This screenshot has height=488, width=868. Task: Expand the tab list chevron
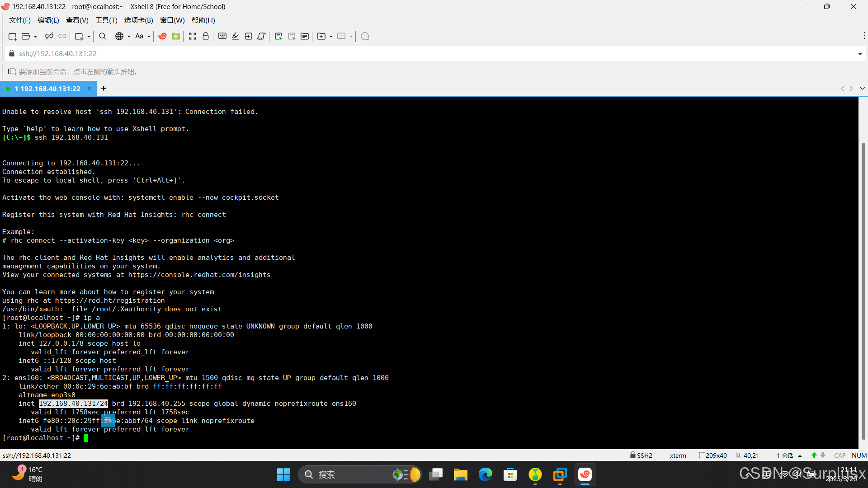pos(862,89)
